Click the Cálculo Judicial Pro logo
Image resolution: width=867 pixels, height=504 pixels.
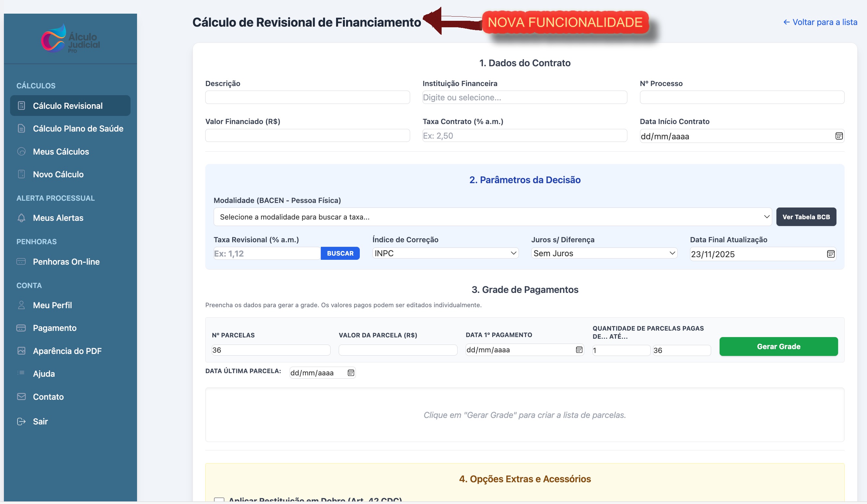70,39
